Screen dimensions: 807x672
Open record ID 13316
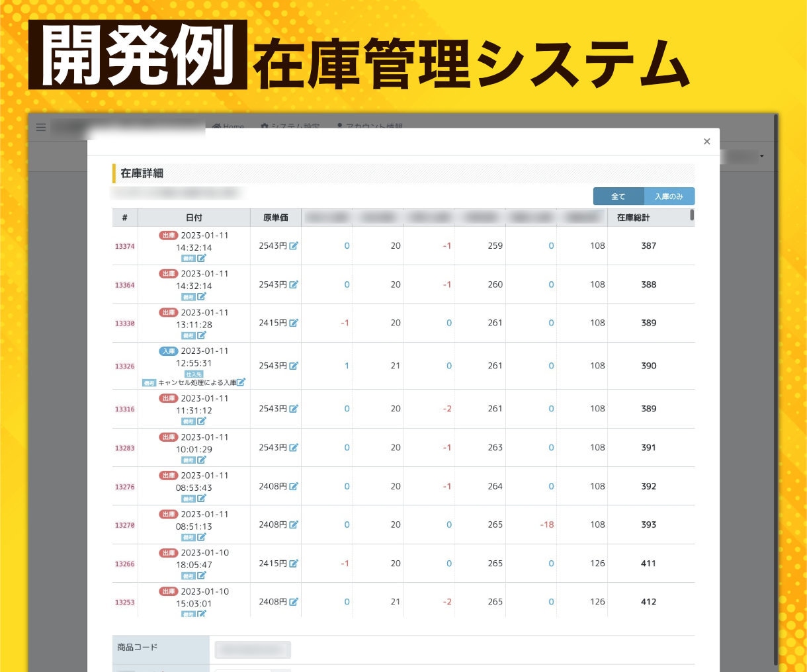(124, 409)
